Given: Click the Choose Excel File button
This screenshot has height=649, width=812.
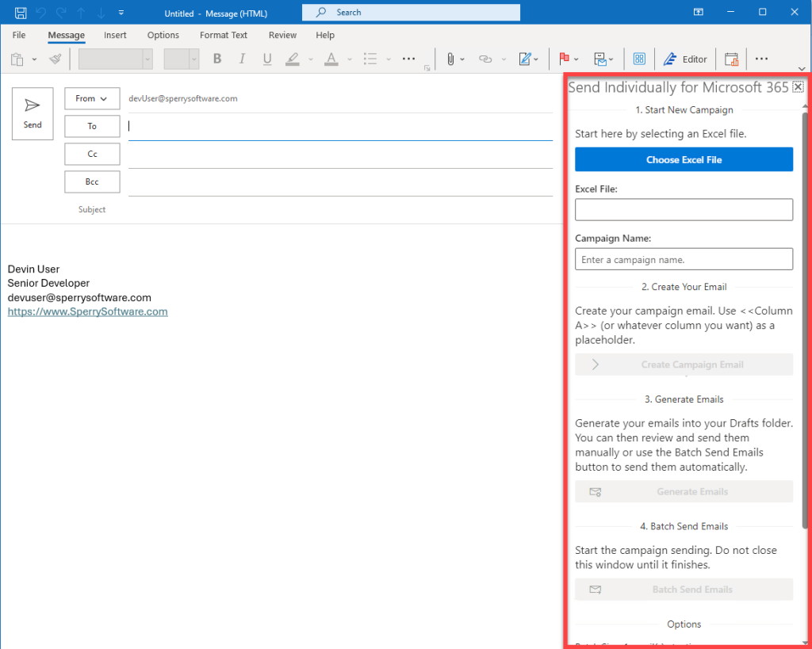Looking at the screenshot, I should pos(684,159).
